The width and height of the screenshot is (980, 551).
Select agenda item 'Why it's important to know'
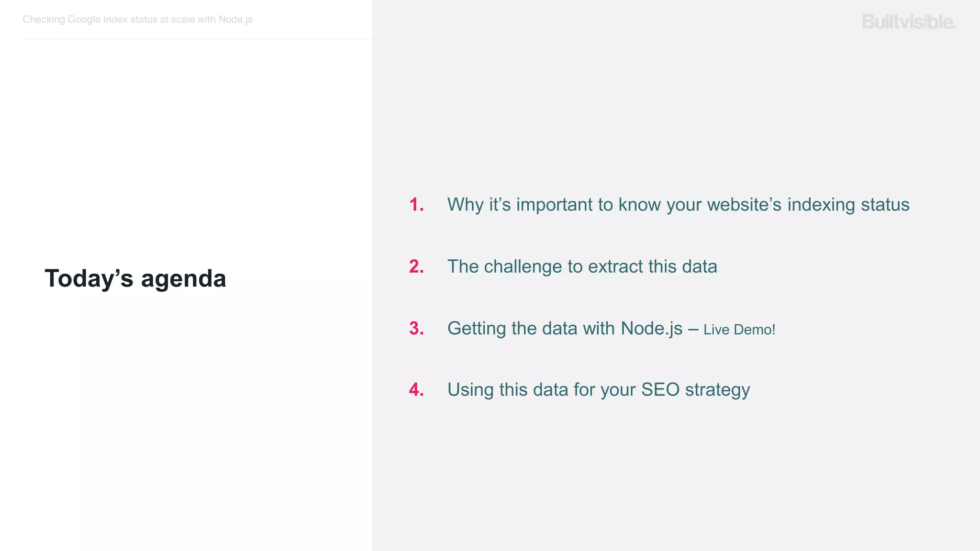point(679,205)
